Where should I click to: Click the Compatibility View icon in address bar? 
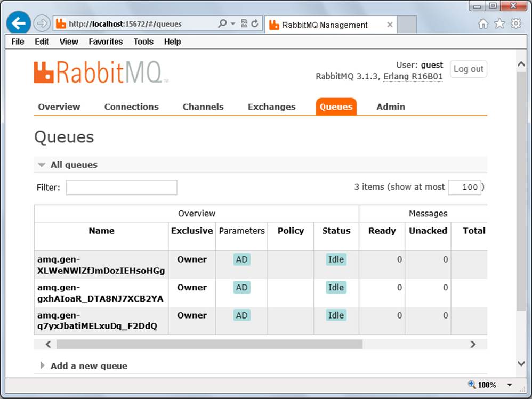point(244,24)
